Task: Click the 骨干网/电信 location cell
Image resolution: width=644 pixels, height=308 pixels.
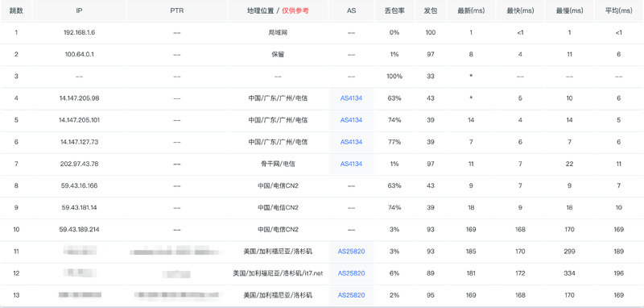Action: tap(278, 164)
